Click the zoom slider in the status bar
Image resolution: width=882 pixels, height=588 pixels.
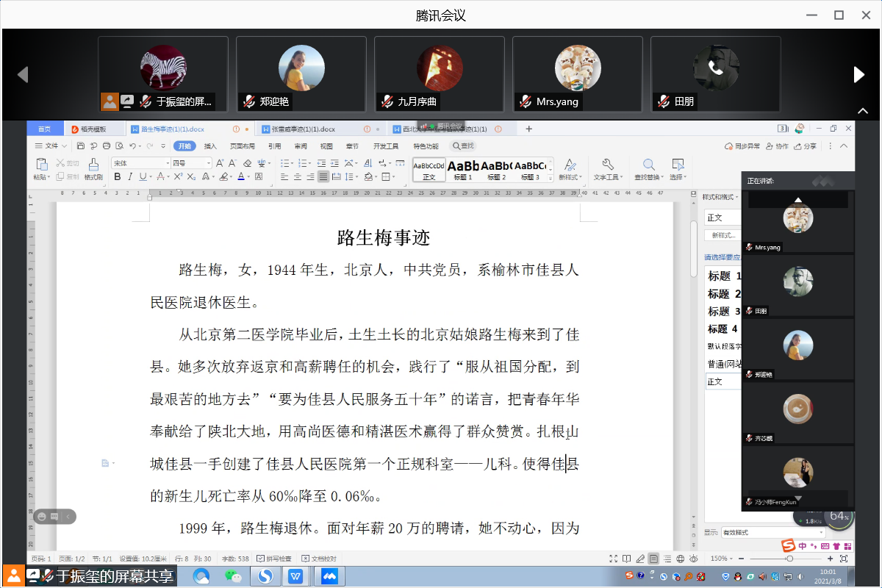(x=789, y=559)
